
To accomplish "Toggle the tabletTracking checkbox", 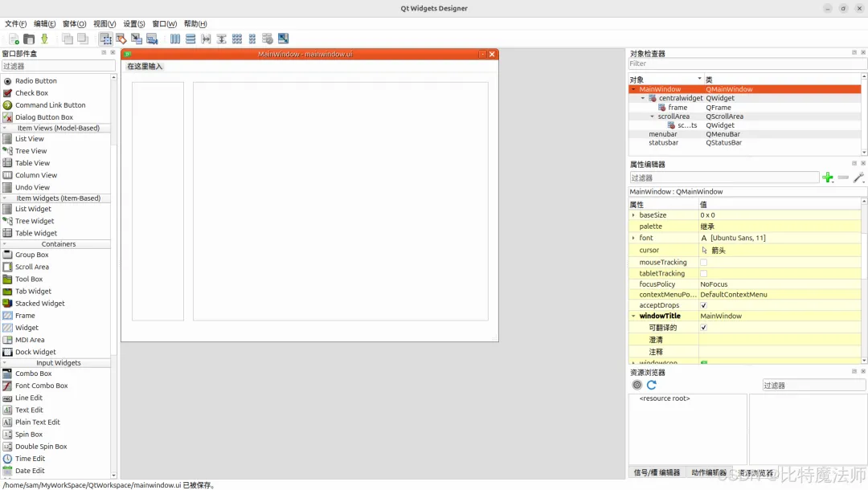I will click(703, 273).
